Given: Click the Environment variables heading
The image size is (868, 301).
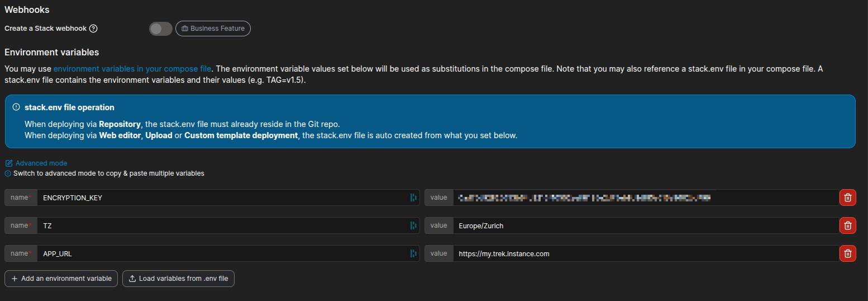Looking at the screenshot, I should coord(51,52).
